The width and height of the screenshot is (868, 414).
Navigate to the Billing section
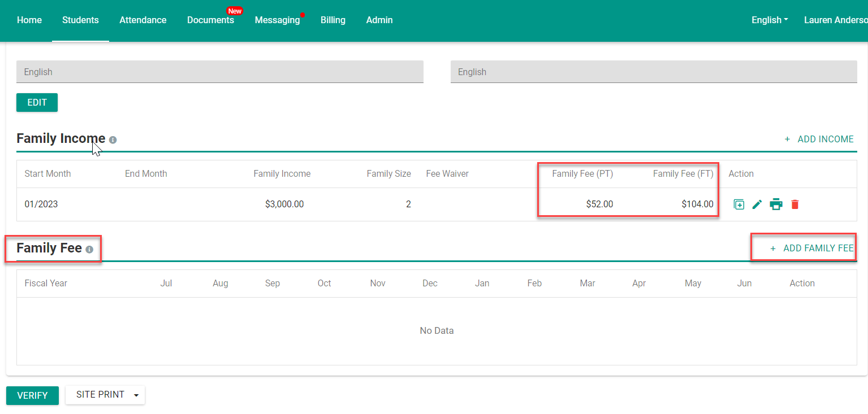(333, 20)
